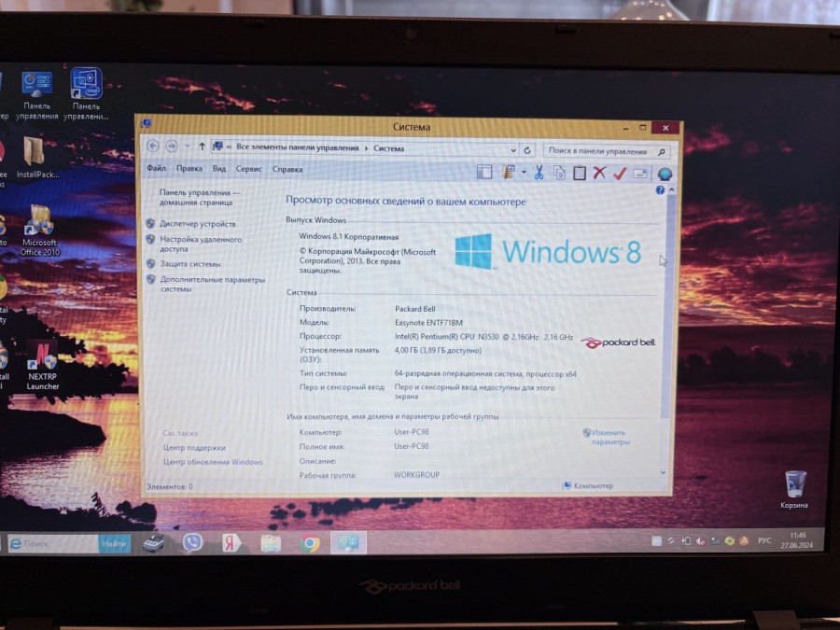840x630 pixels.
Task: Open File Explorer taskbar icon
Action: pyautogui.click(x=271, y=543)
